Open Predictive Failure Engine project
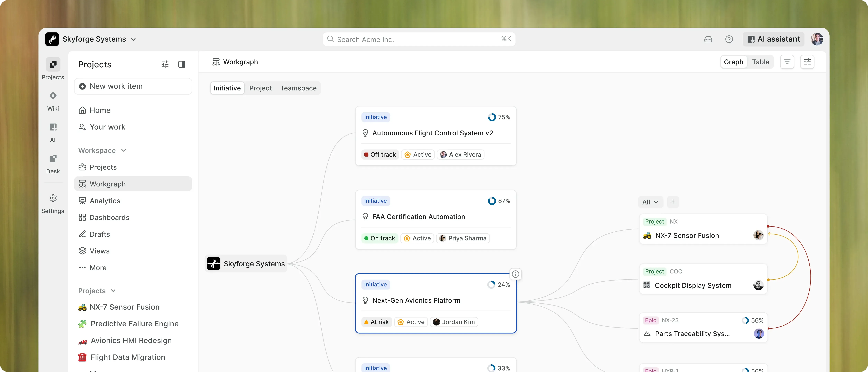The image size is (868, 372). pyautogui.click(x=133, y=323)
